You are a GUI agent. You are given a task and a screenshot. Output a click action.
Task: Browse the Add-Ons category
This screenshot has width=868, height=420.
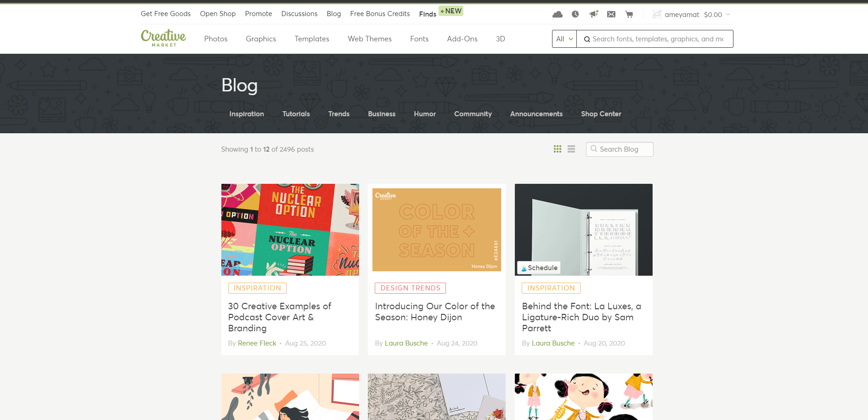coord(462,39)
